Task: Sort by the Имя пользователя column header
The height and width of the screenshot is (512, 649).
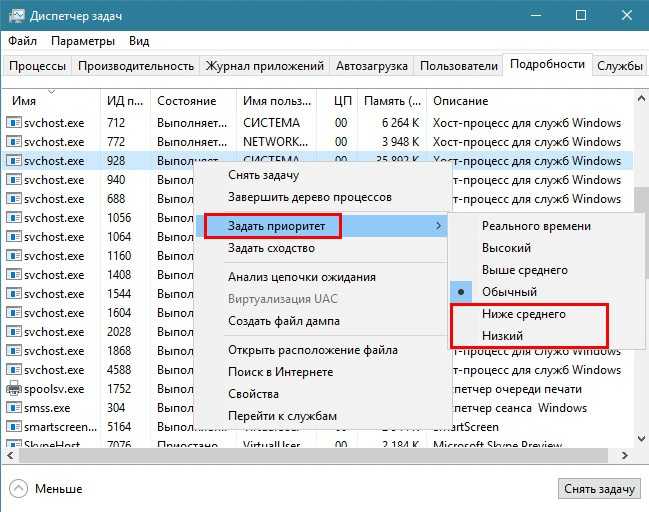Action: click(x=276, y=101)
